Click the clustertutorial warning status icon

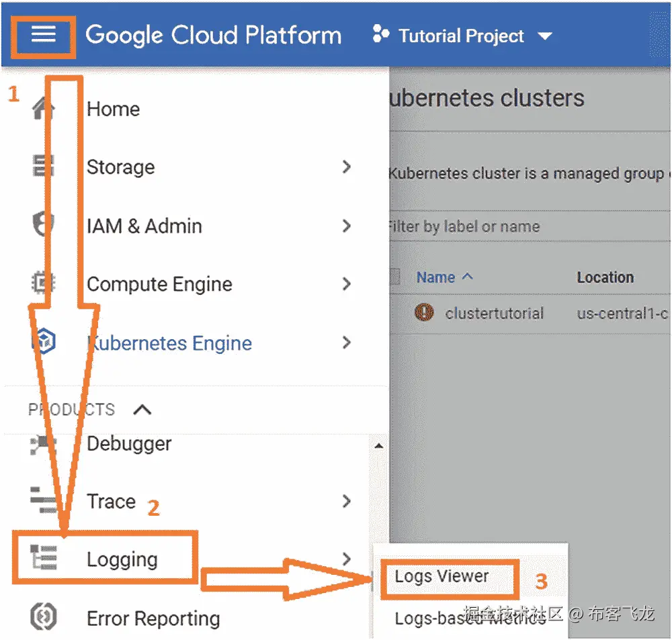424,312
